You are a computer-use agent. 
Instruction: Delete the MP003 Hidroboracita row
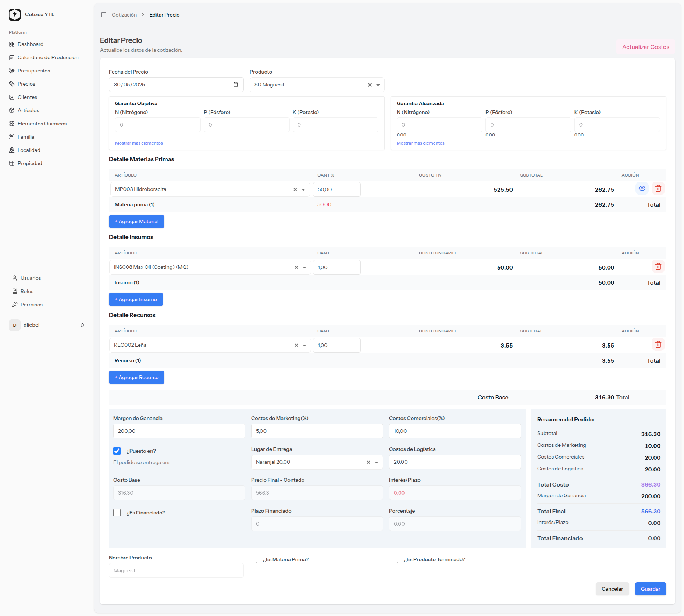[x=658, y=189]
